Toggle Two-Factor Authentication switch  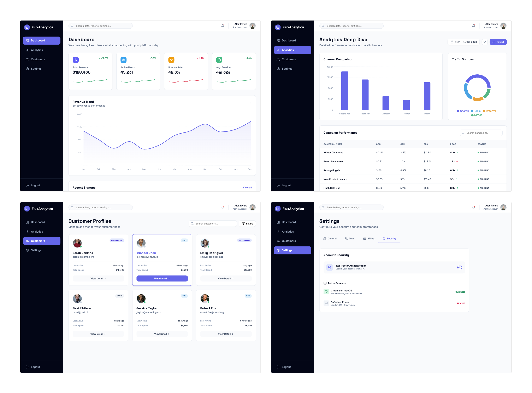click(460, 267)
